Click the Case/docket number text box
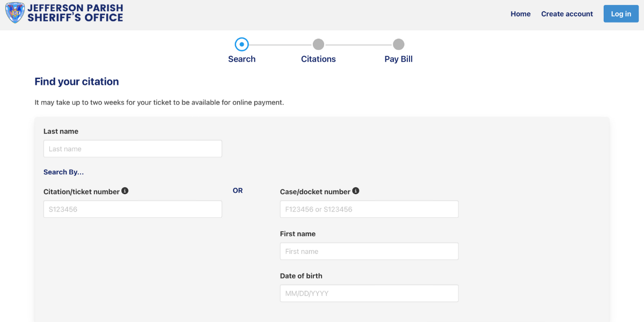Image resolution: width=644 pixels, height=322 pixels. (369, 209)
